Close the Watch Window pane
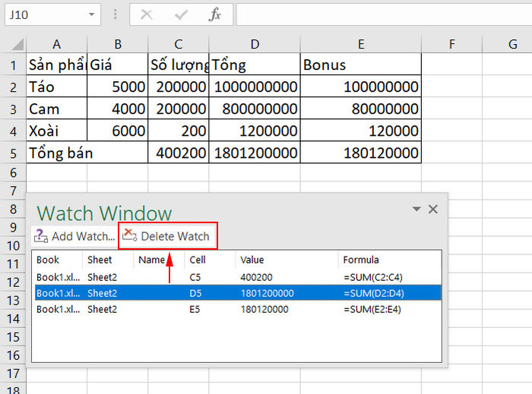The image size is (532, 394). coord(433,209)
